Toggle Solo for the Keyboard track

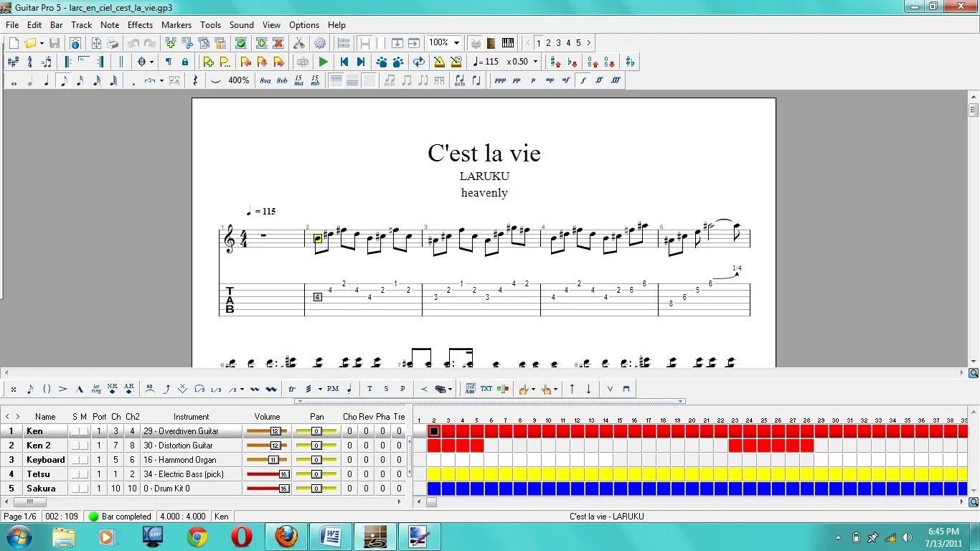tap(75, 460)
